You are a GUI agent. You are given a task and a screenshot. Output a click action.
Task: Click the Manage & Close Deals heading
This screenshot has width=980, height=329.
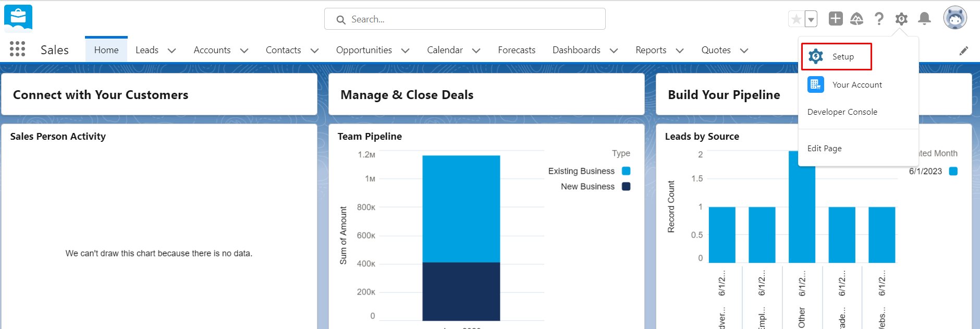[x=407, y=95]
